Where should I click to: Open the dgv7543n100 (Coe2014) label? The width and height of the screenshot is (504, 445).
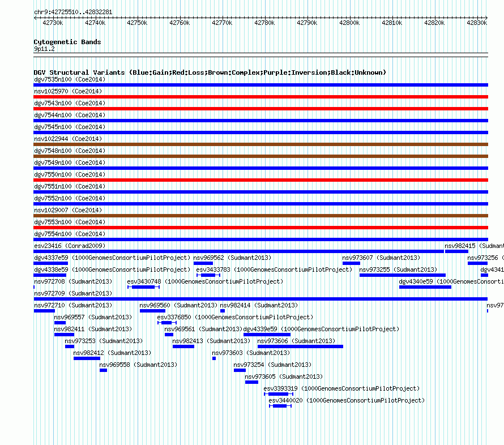(x=70, y=103)
